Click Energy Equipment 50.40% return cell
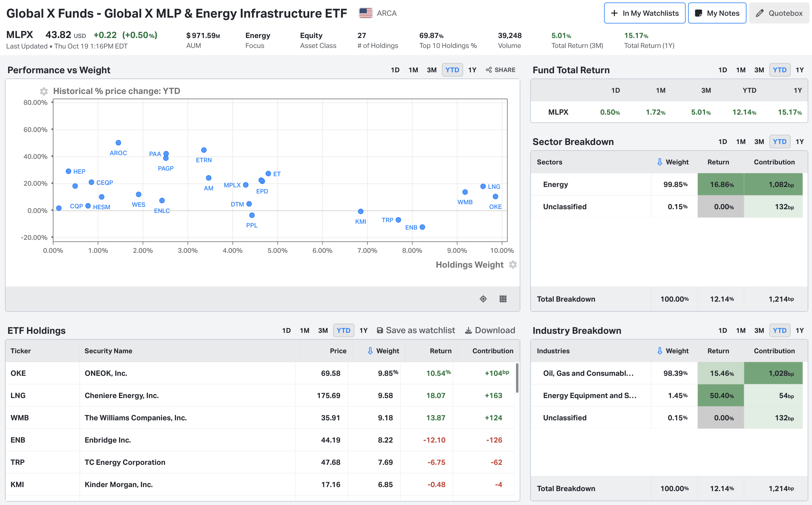 point(721,396)
